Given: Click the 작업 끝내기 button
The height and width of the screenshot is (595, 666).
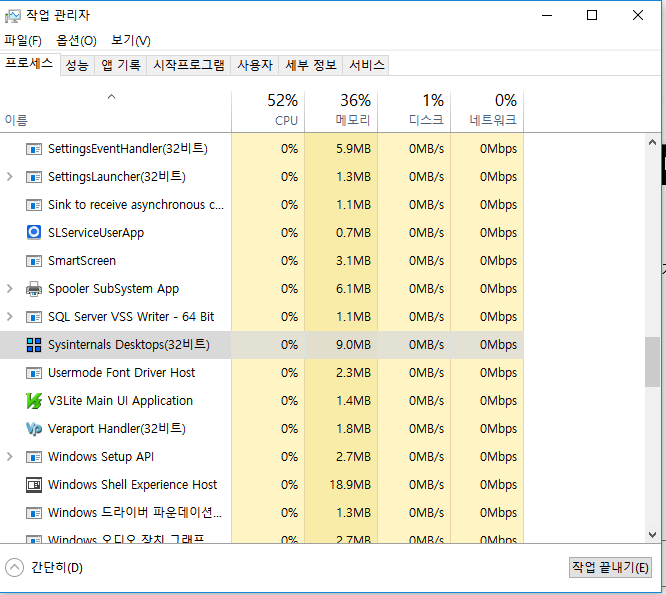Looking at the screenshot, I should coord(610,567).
